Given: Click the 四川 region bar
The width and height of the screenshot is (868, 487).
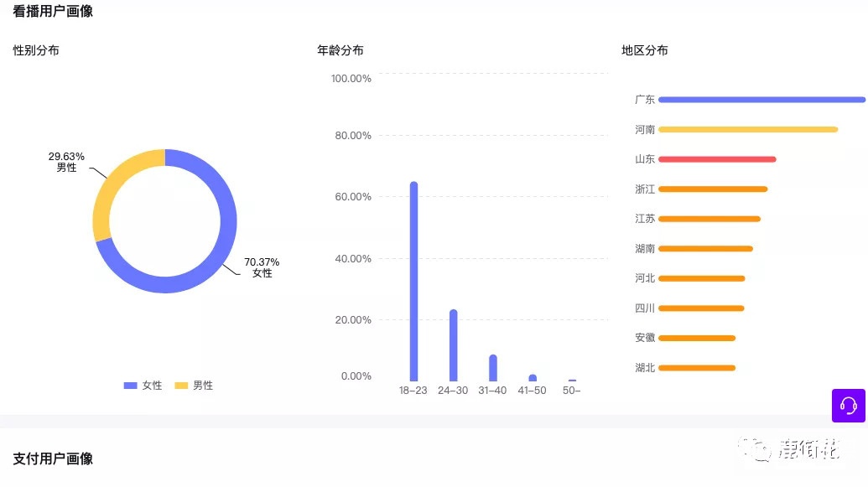Looking at the screenshot, I should click(701, 308).
